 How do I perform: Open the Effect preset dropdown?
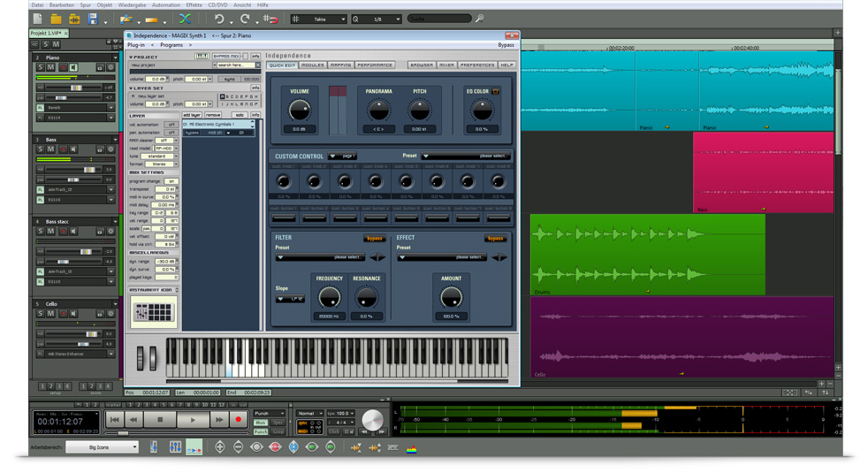point(442,257)
